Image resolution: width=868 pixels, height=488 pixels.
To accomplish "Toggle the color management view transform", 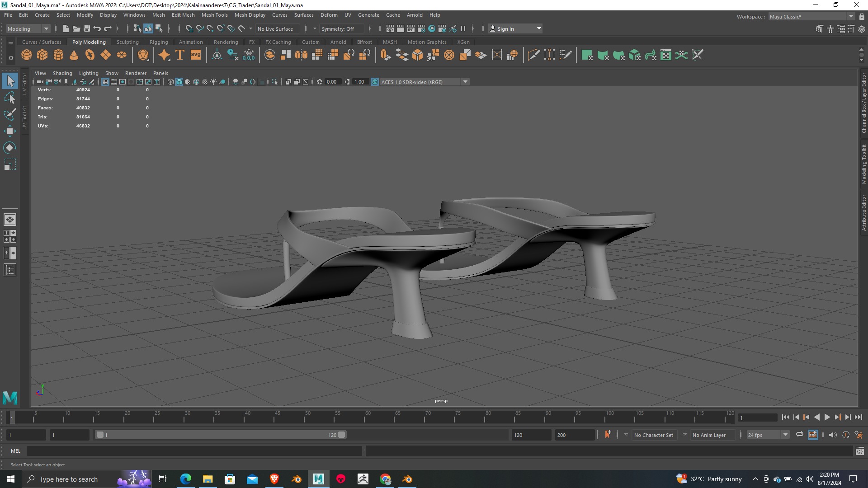I will point(375,82).
